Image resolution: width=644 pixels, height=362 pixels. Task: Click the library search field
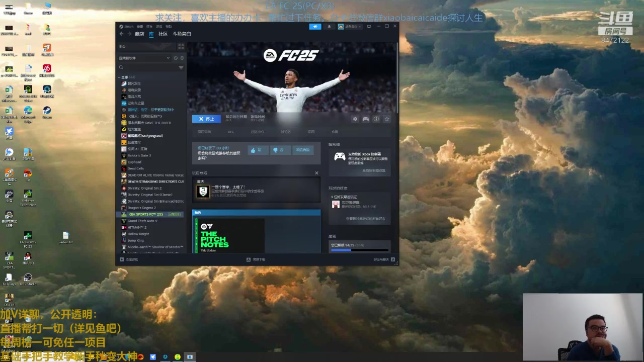[x=147, y=67]
